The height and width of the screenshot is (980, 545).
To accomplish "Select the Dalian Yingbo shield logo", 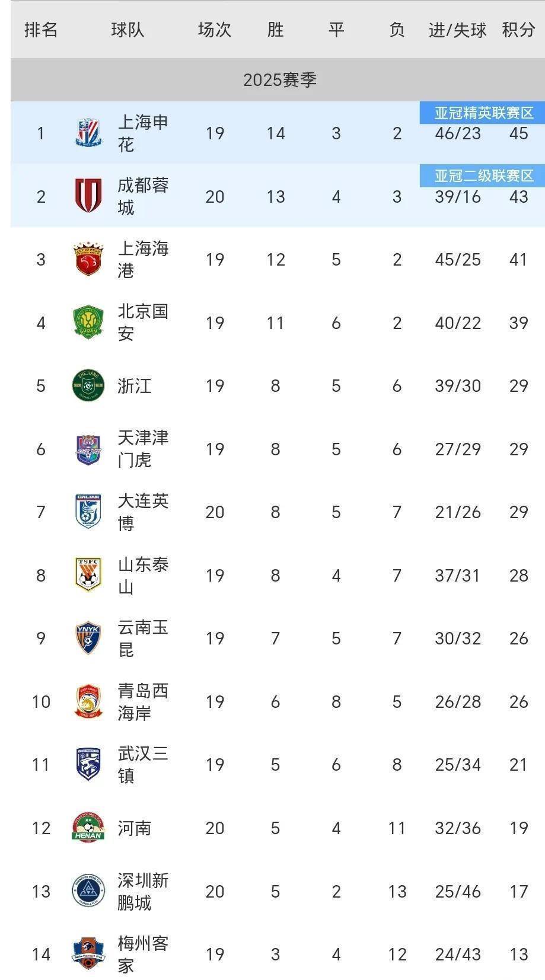I will (88, 512).
